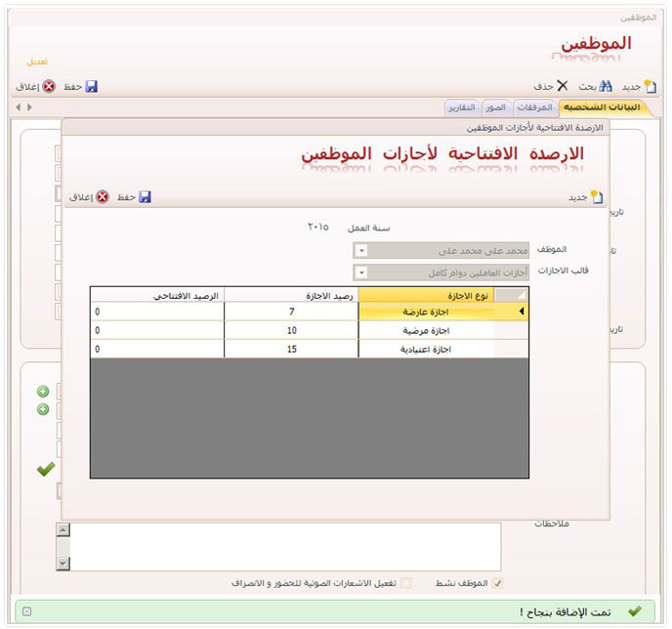
Task: Click the work year value ٢٠١٥
Action: tap(318, 227)
